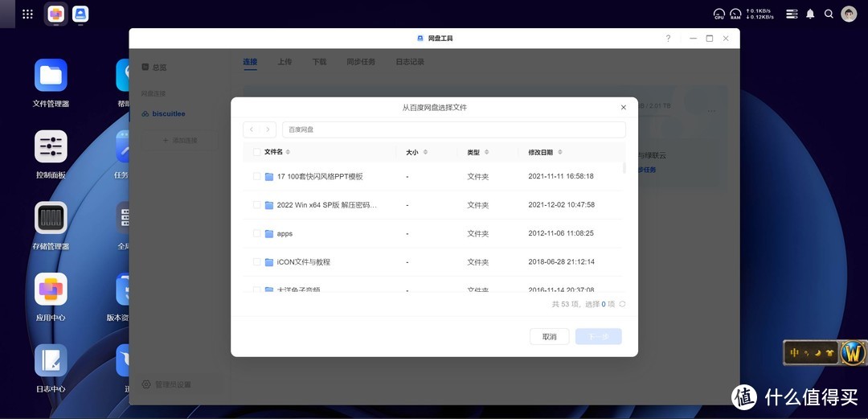The image size is (868, 419).
Task: Click the folder icon of apps row
Action: pos(269,234)
